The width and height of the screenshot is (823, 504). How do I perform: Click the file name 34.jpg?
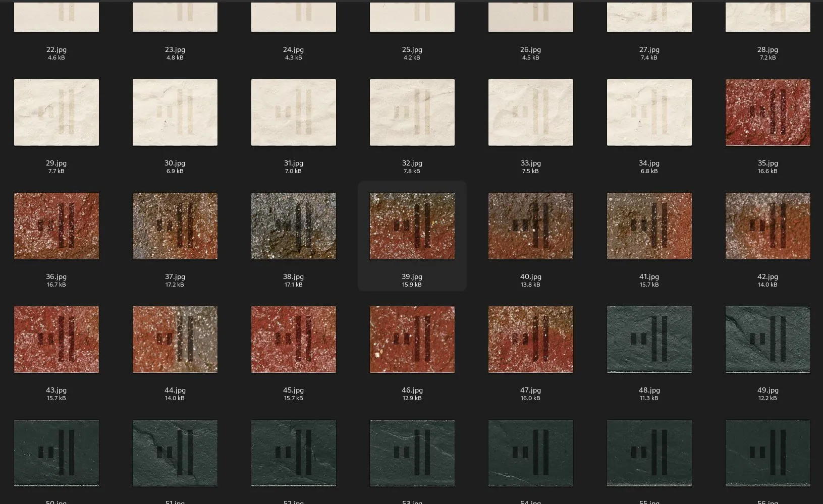pos(649,163)
